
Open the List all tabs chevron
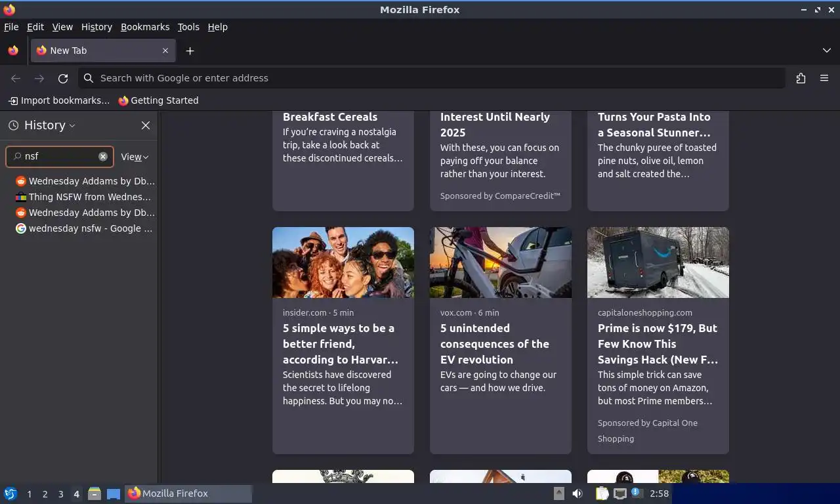click(827, 51)
